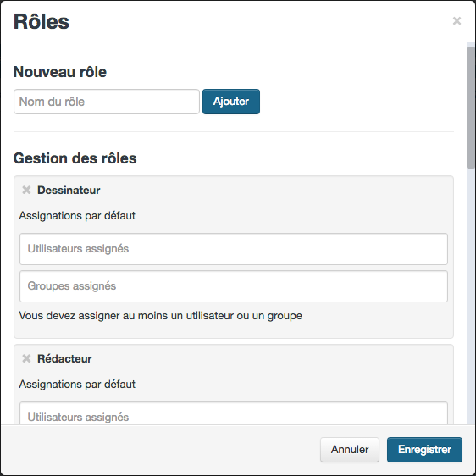Click the dialog's vertical scrollbar thumb
The width and height of the screenshot is (476, 476).
point(471,108)
